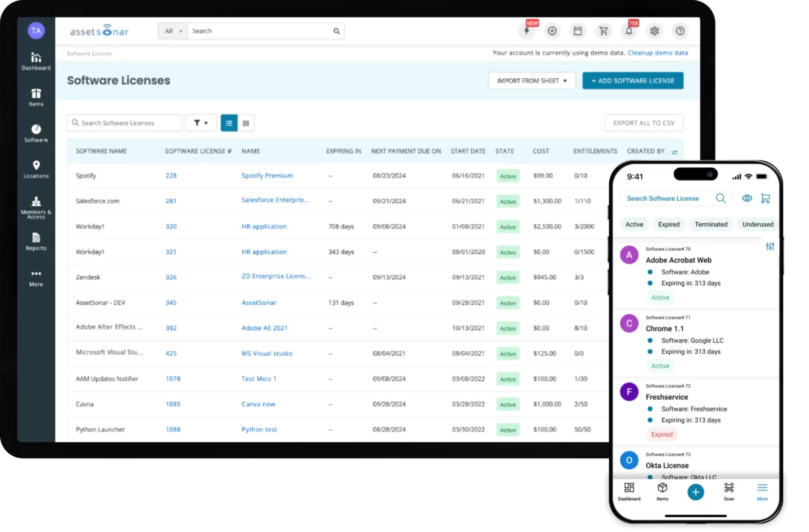Open the settings gear icon
This screenshot has width=809, height=532.
coord(655,31)
